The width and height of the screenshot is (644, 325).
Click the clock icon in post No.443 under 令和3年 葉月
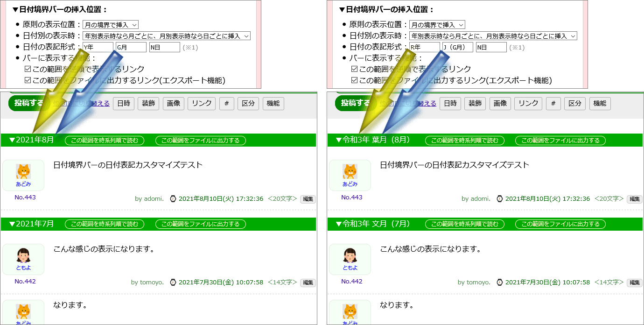(500, 198)
